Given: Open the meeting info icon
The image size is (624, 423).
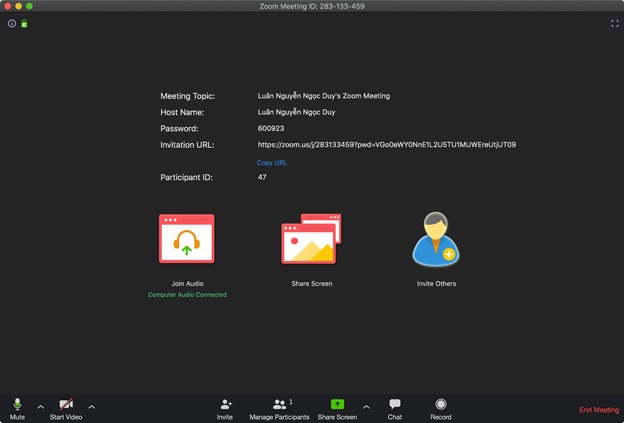Looking at the screenshot, I should 12,23.
